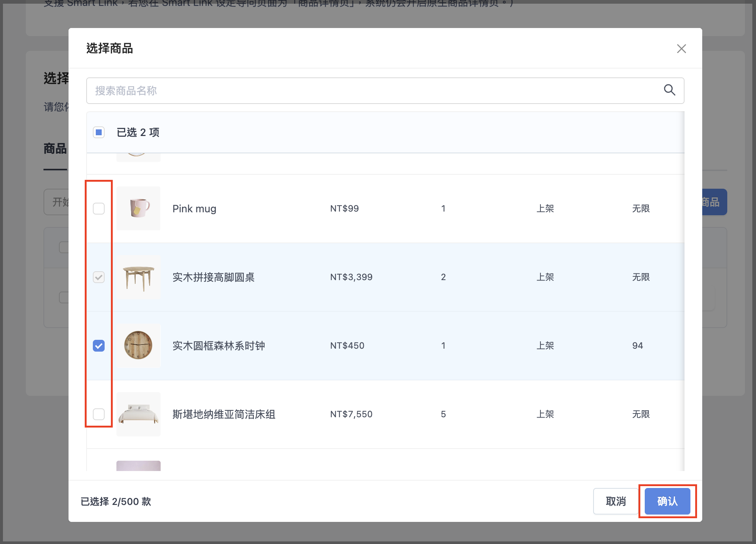The image size is (756, 544).
Task: Click the bed set product thumbnail
Action: tap(139, 414)
